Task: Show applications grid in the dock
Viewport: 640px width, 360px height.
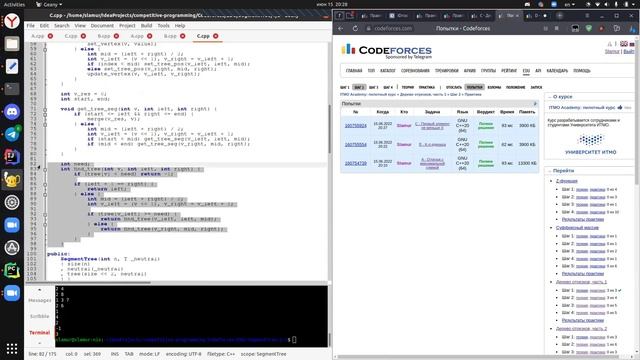Action: point(12,348)
